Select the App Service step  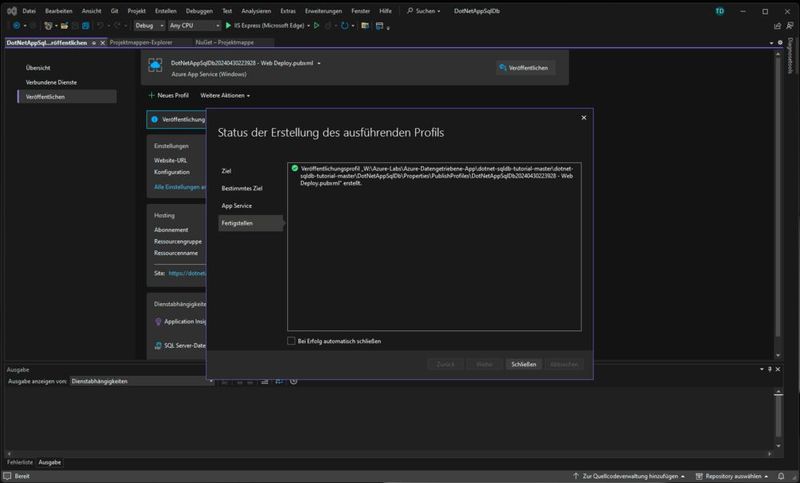click(236, 206)
